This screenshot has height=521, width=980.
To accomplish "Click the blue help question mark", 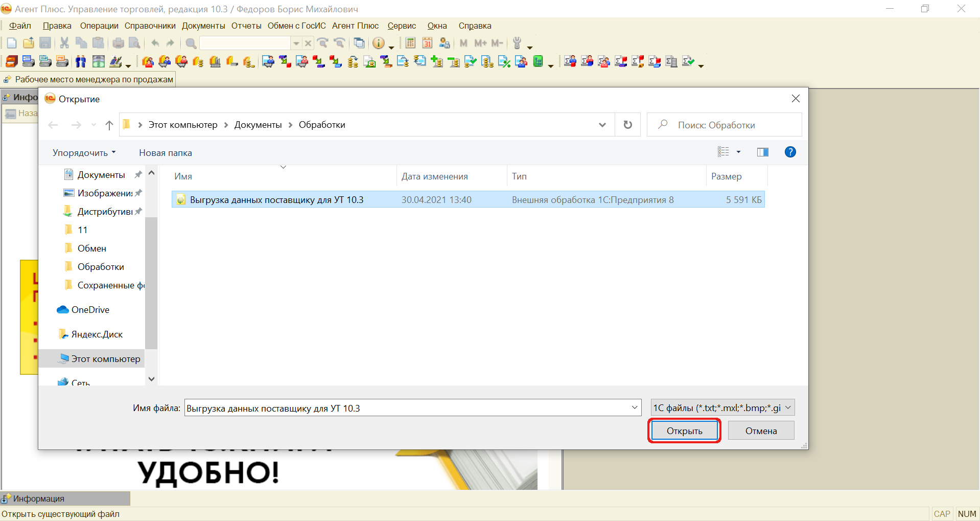I will tap(790, 152).
